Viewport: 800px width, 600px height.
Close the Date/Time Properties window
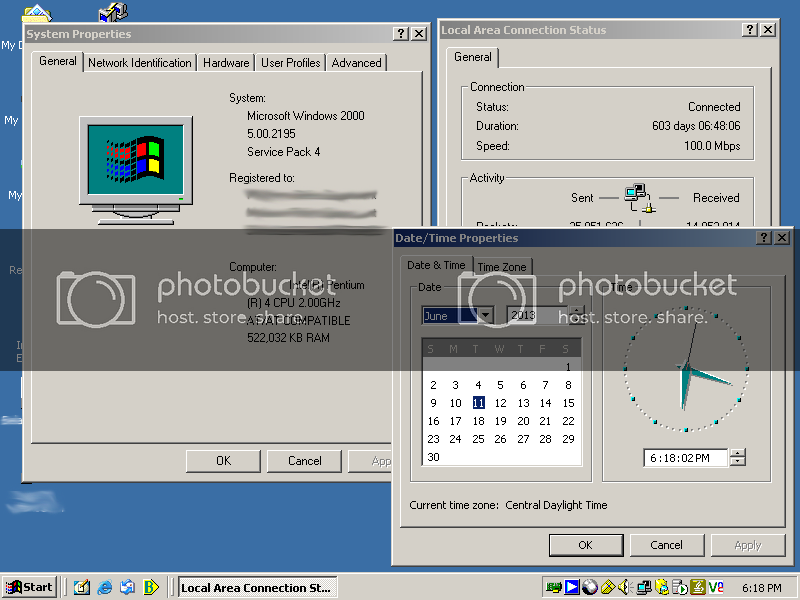(782, 238)
